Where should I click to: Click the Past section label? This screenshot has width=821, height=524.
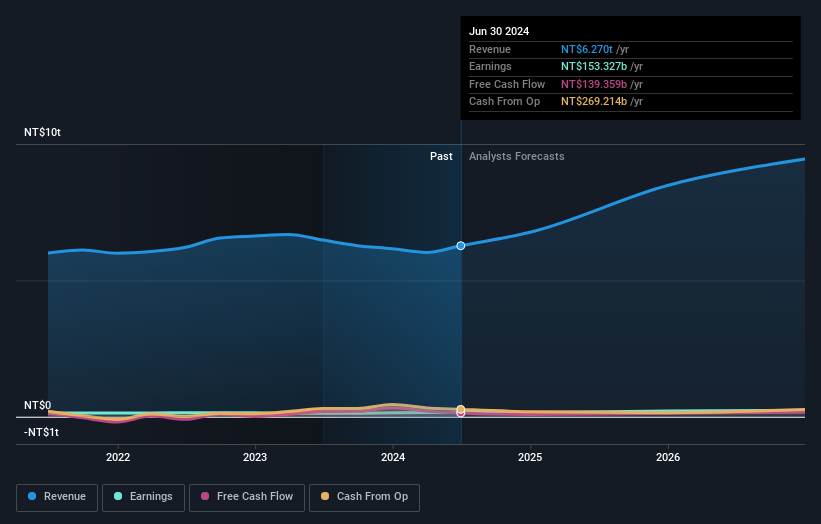click(441, 156)
